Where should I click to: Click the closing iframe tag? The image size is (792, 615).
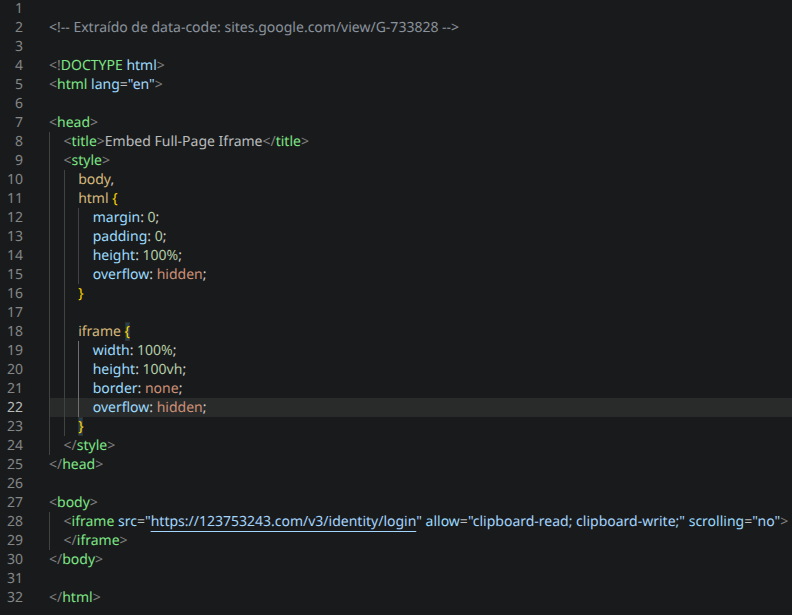tap(95, 540)
